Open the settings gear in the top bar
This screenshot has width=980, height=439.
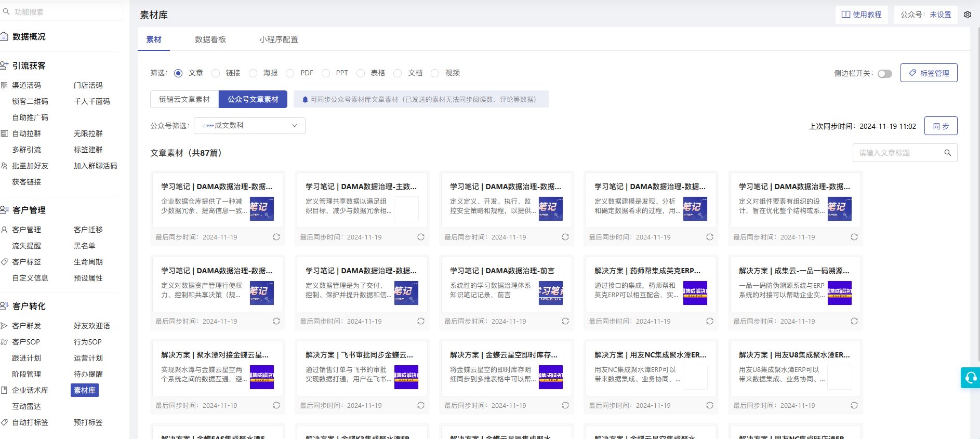(x=968, y=15)
